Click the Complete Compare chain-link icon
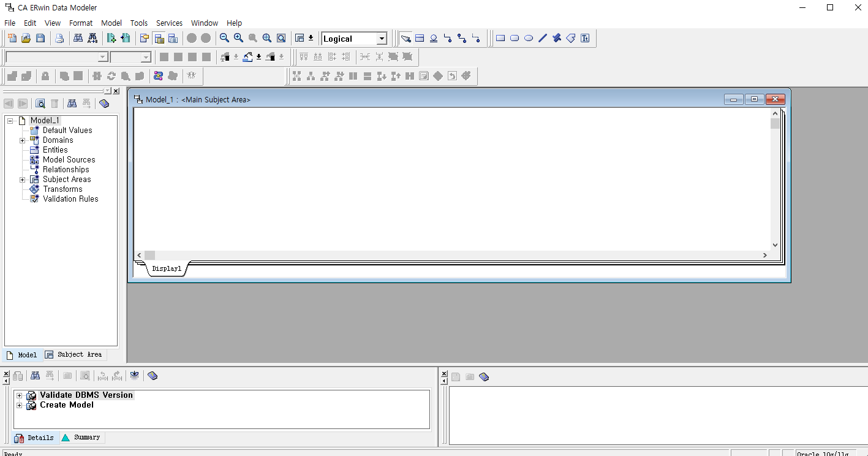 tap(159, 76)
